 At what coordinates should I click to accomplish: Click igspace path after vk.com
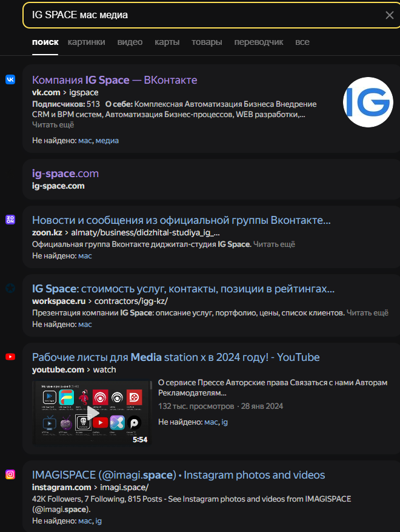pyautogui.click(x=84, y=93)
